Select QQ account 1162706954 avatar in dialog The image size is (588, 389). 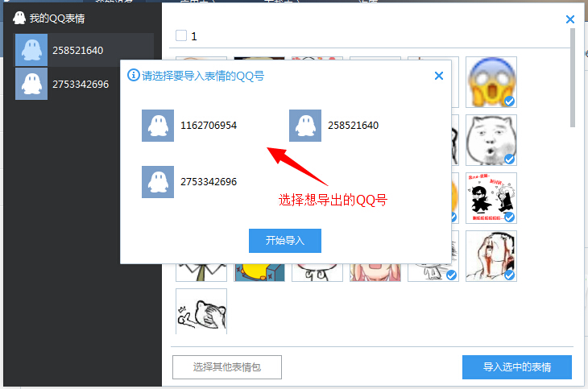click(158, 126)
